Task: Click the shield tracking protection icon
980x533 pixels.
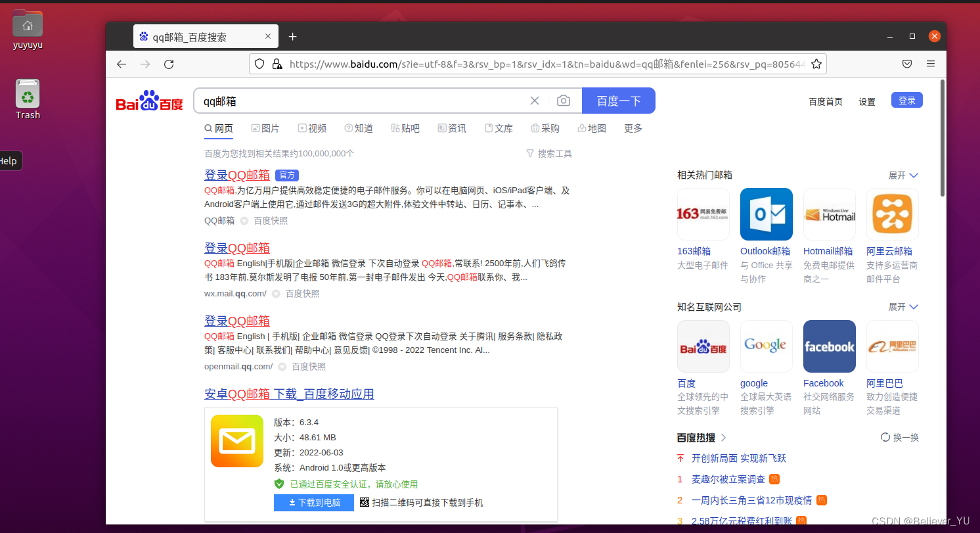Action: point(259,64)
